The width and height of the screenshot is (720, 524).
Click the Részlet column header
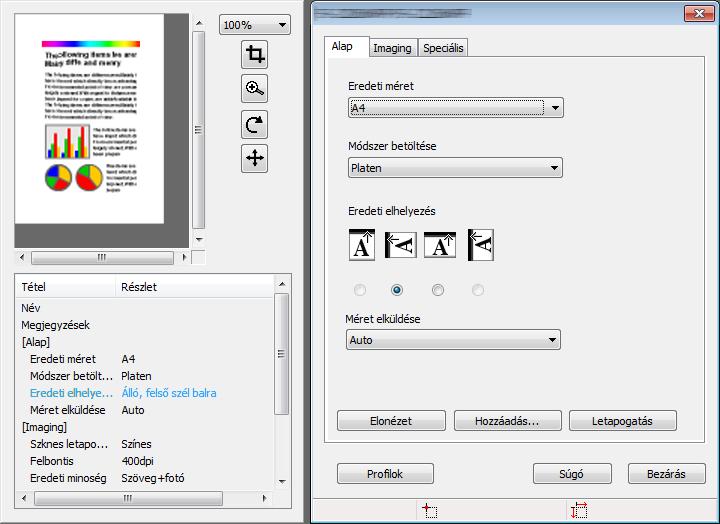(x=195, y=287)
